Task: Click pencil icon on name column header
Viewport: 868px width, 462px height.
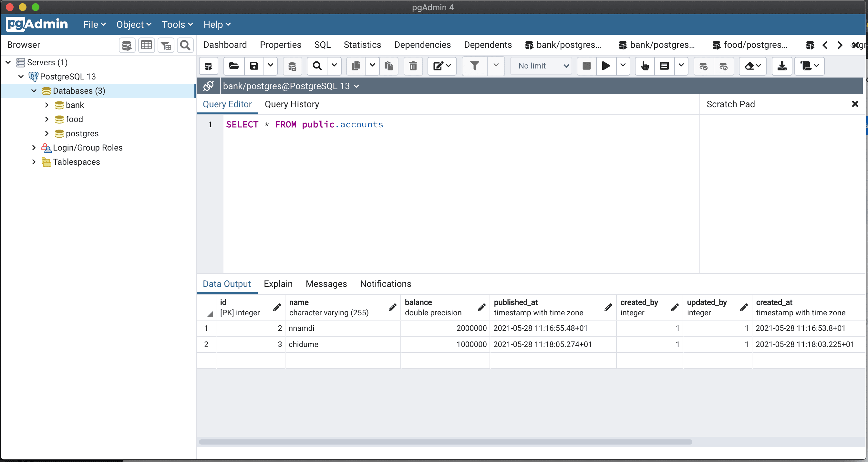Action: (393, 307)
